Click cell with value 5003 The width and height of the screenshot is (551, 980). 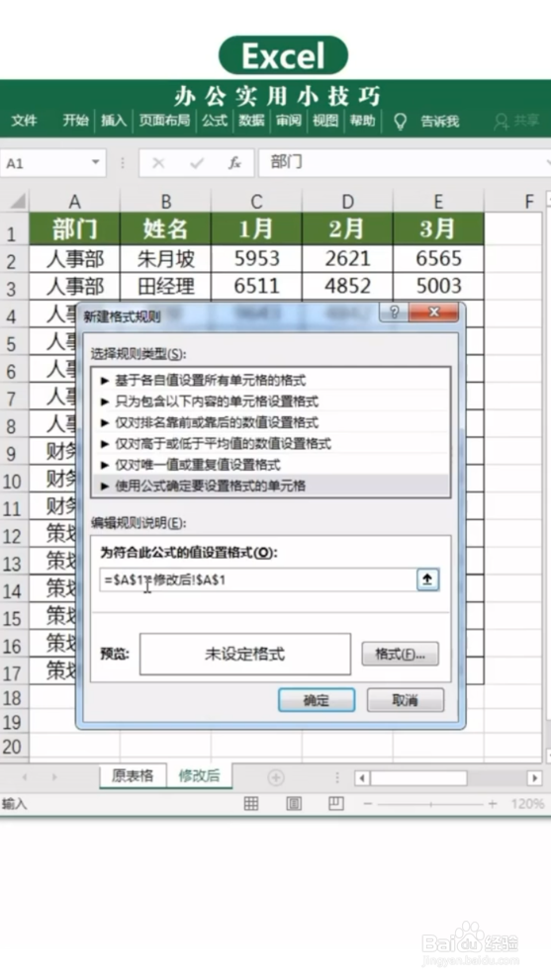tap(438, 286)
